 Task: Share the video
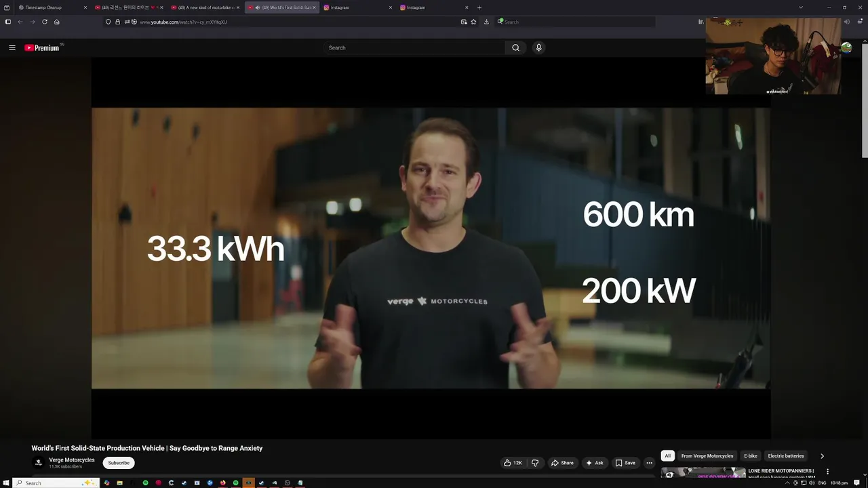pos(562,463)
